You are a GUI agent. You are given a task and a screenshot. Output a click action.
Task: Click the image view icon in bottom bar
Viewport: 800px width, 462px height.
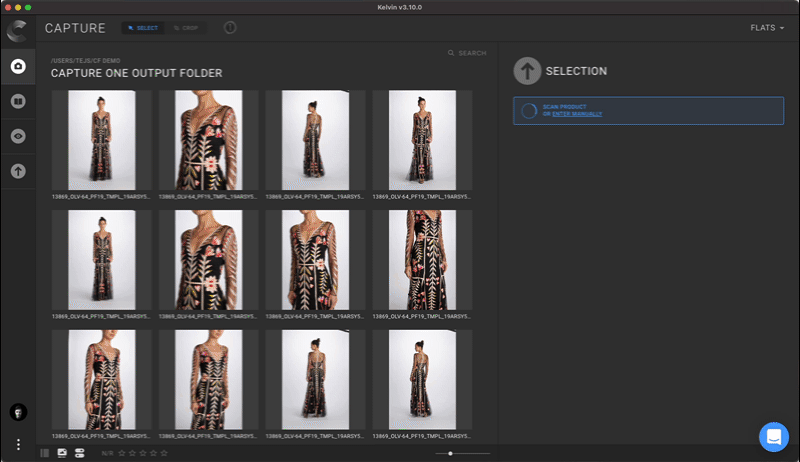coord(62,453)
